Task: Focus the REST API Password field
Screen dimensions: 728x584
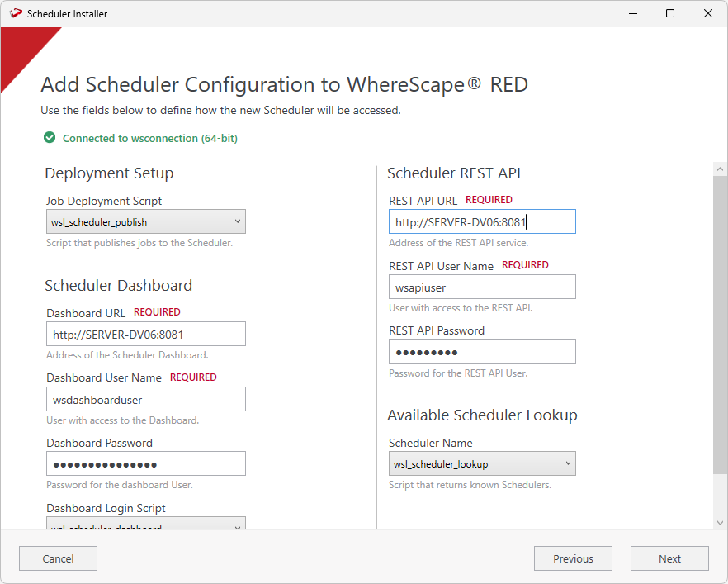Action: click(482, 352)
